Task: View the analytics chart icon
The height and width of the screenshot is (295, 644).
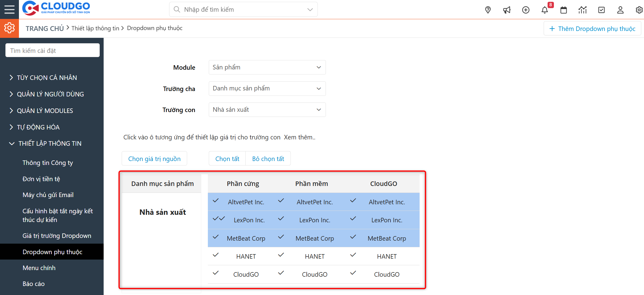Action: coord(582,10)
